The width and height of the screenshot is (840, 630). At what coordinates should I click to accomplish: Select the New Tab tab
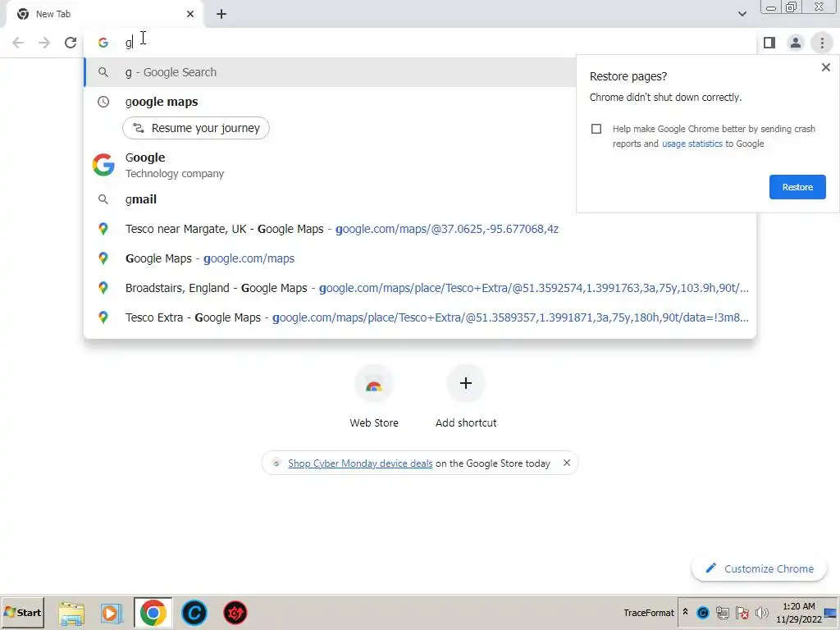[104, 14]
